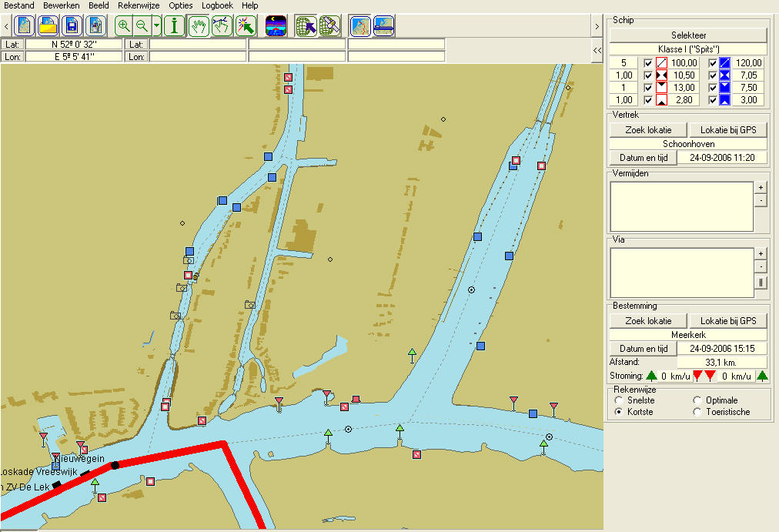
Task: Click the save floppy disk icon
Action: click(x=73, y=26)
